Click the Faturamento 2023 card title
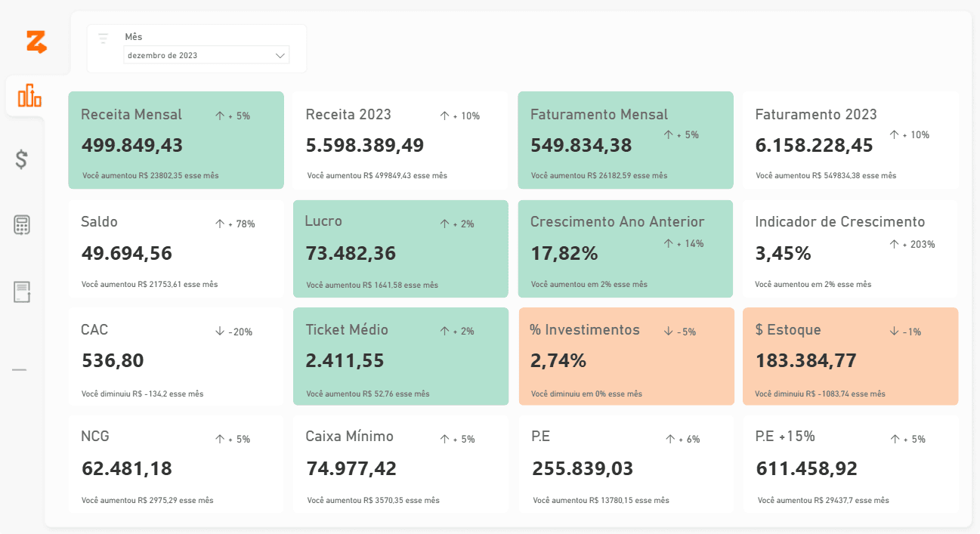This screenshot has width=980, height=534. (x=816, y=114)
